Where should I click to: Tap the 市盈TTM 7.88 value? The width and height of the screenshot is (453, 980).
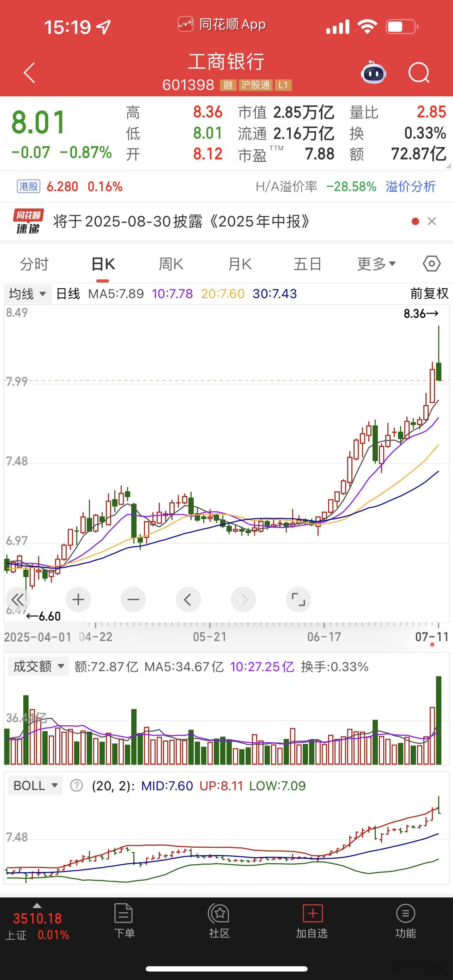(x=320, y=154)
